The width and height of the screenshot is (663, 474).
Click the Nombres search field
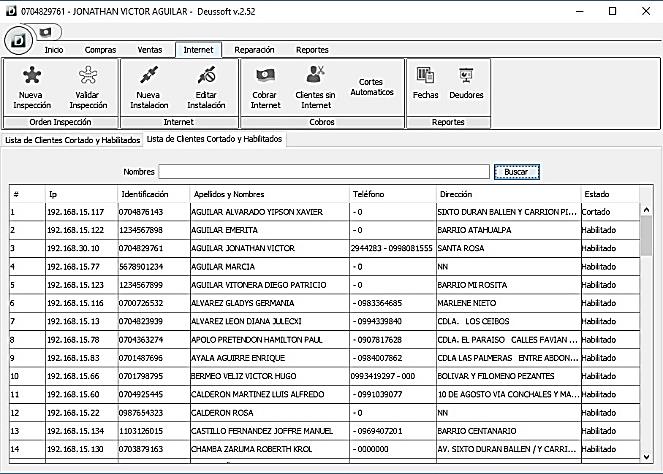point(324,172)
